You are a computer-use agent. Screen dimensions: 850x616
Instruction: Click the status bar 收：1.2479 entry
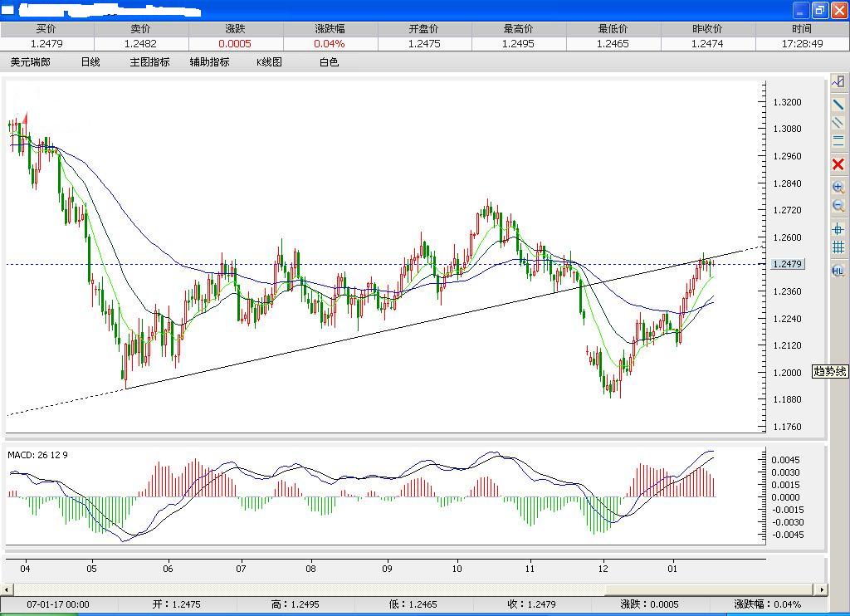tap(531, 604)
